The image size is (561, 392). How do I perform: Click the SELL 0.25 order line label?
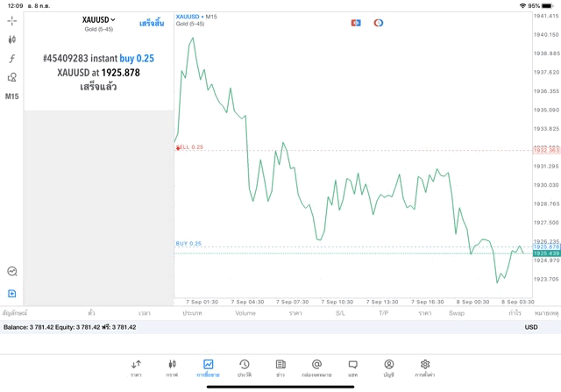190,147
